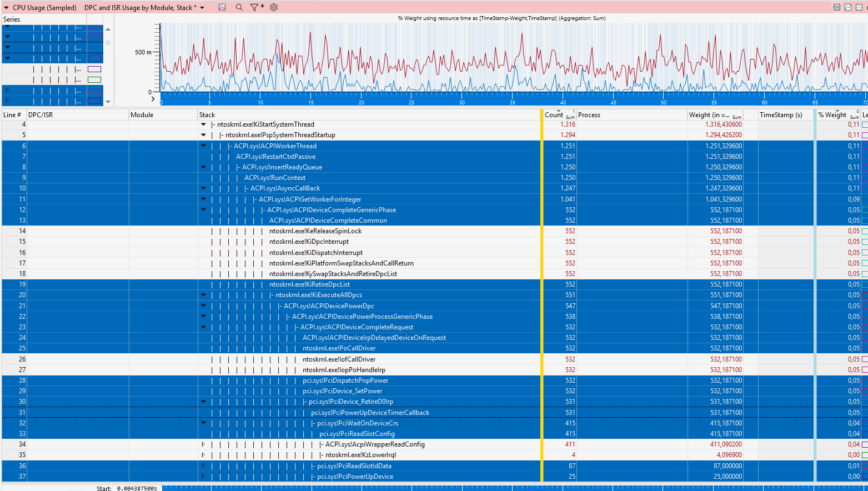Expand the graph legend chevron arrow

pos(153,99)
